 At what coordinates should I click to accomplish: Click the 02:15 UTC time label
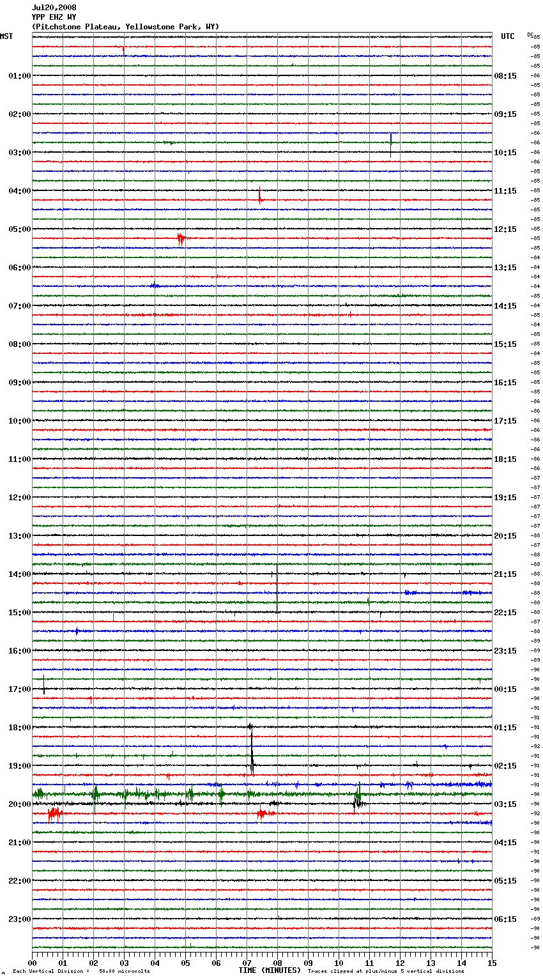pyautogui.click(x=505, y=766)
